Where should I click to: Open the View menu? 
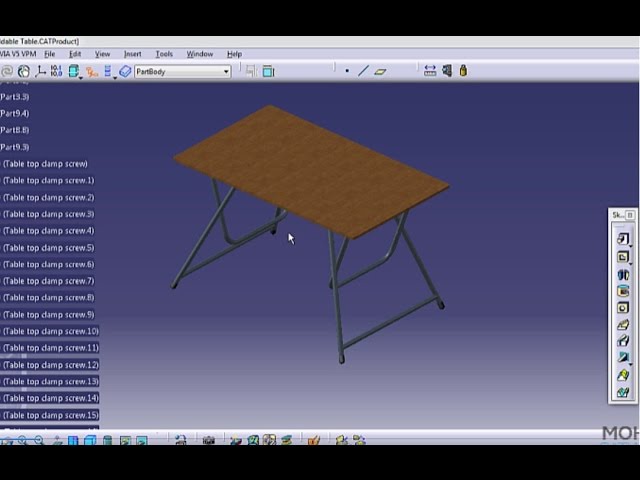pyautogui.click(x=102, y=54)
